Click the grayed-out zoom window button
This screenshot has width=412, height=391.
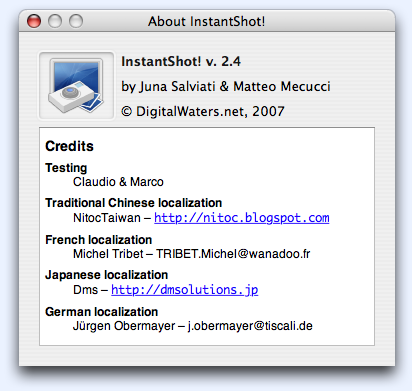(76, 21)
